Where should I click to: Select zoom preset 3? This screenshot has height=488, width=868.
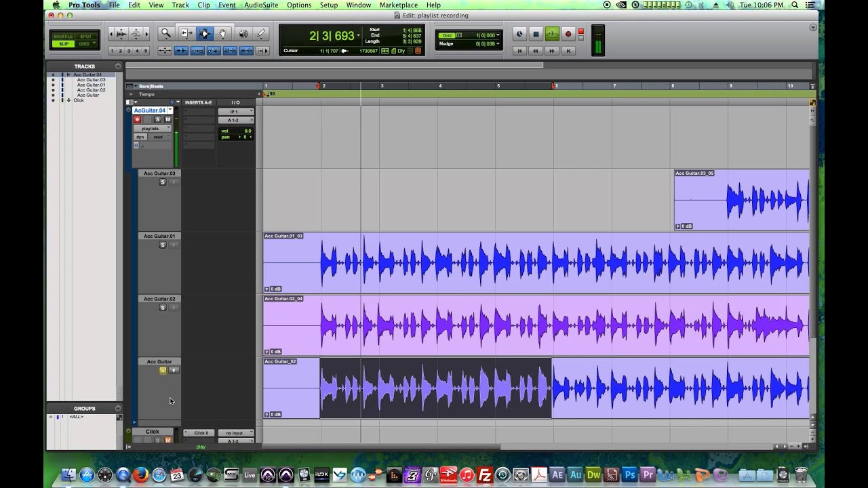click(129, 51)
